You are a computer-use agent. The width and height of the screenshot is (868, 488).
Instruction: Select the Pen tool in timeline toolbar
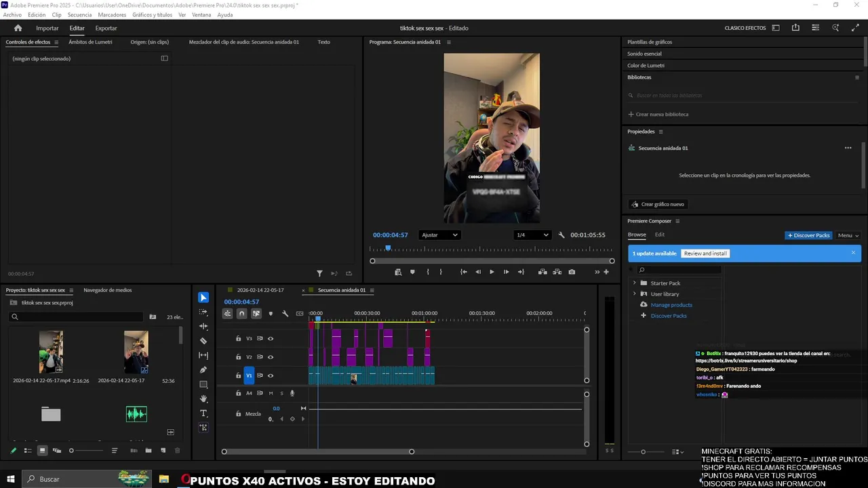[203, 370]
